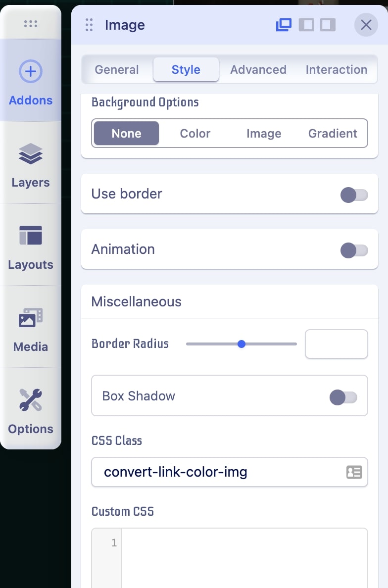Select the Color background option
Viewport: 388px width, 588px height.
195,134
